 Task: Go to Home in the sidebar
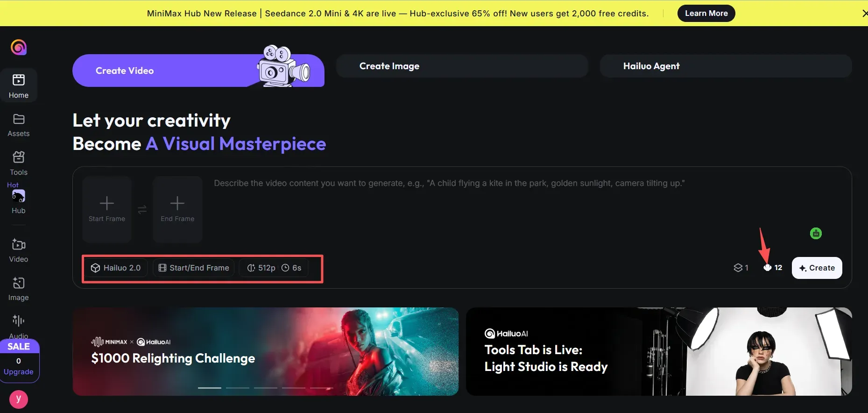[x=19, y=86]
